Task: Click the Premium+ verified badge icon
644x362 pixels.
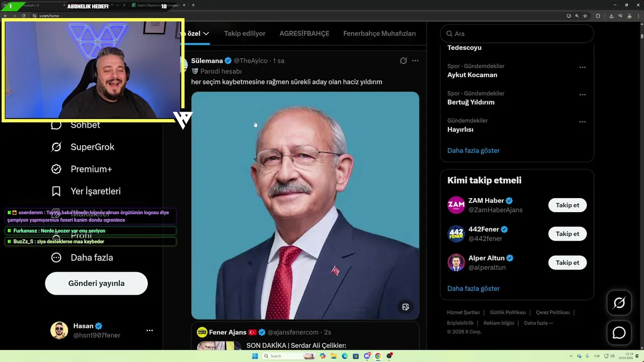Action: point(56,169)
